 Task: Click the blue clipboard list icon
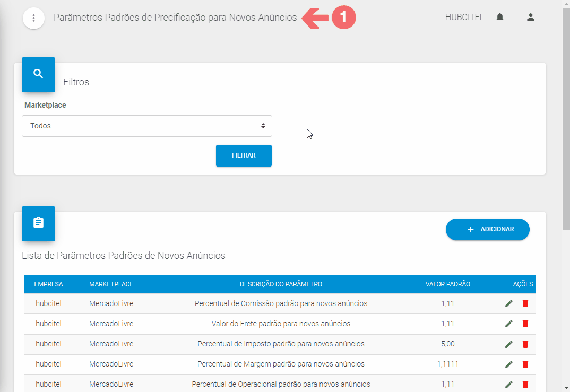(39, 223)
